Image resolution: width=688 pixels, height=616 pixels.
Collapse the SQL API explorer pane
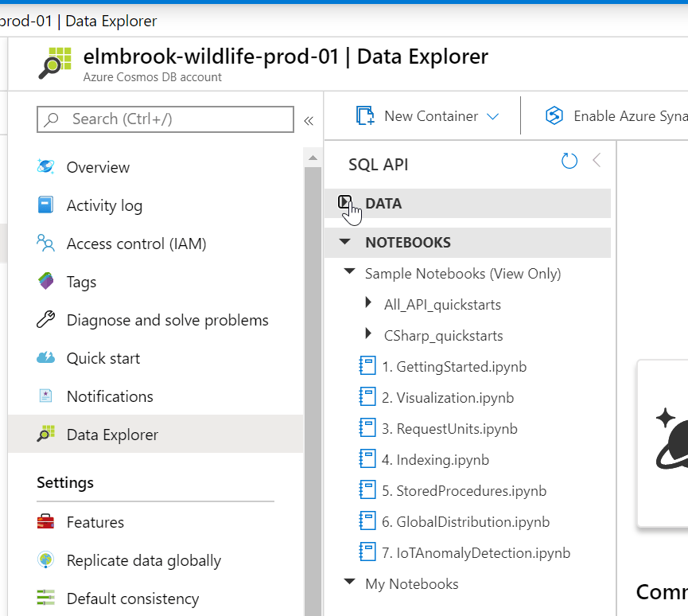[597, 161]
